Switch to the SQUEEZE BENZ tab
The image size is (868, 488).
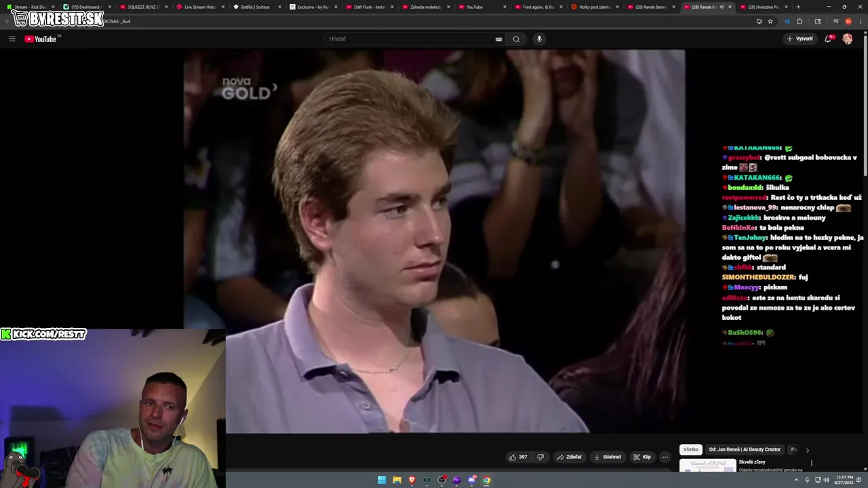point(143,7)
